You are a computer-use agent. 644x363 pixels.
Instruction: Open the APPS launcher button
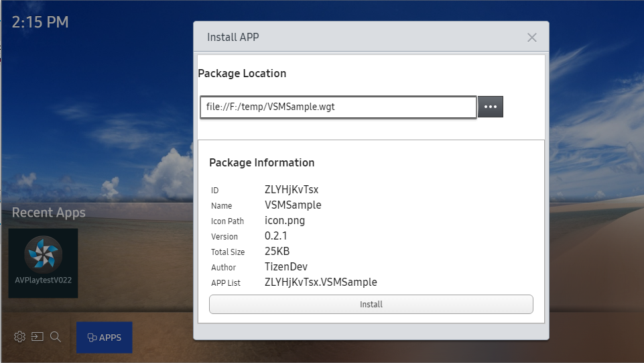click(x=105, y=338)
